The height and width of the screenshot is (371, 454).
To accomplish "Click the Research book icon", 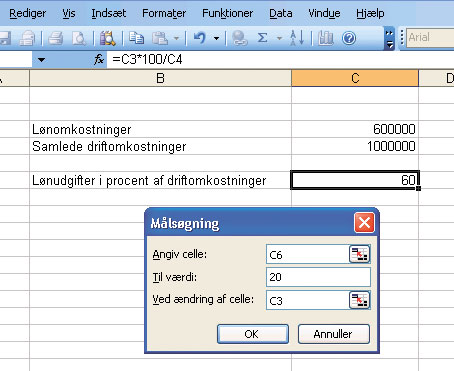I will point(107,38).
